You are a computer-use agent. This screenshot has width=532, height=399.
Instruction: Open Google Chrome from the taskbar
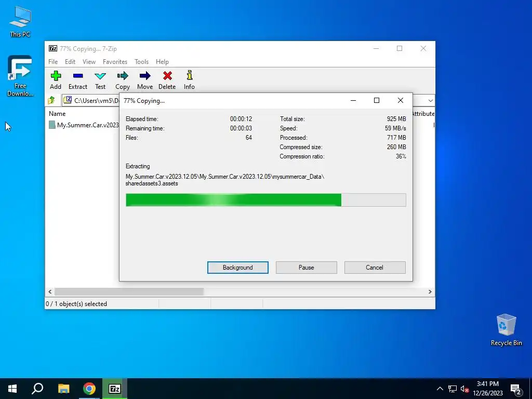click(x=89, y=389)
